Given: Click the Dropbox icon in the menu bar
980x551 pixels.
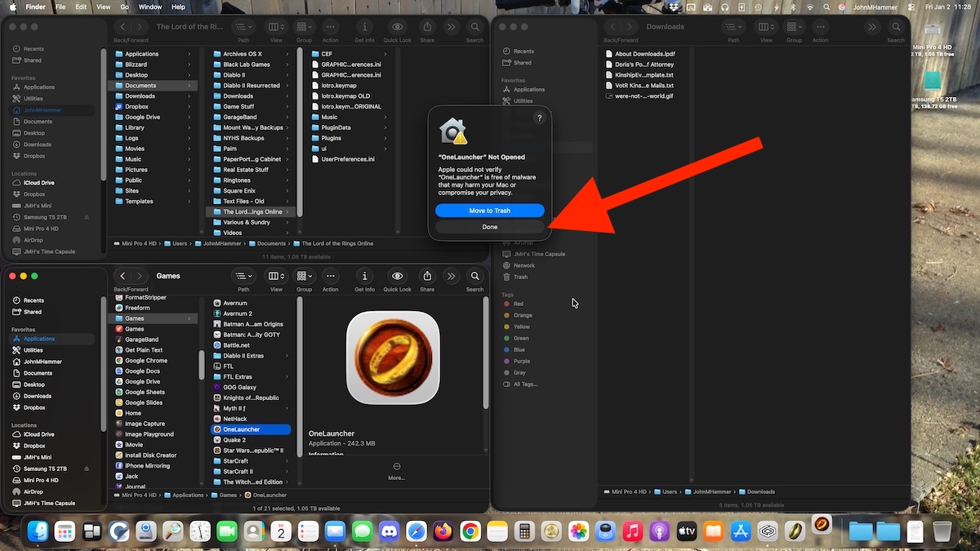Looking at the screenshot, I should tap(674, 7).
